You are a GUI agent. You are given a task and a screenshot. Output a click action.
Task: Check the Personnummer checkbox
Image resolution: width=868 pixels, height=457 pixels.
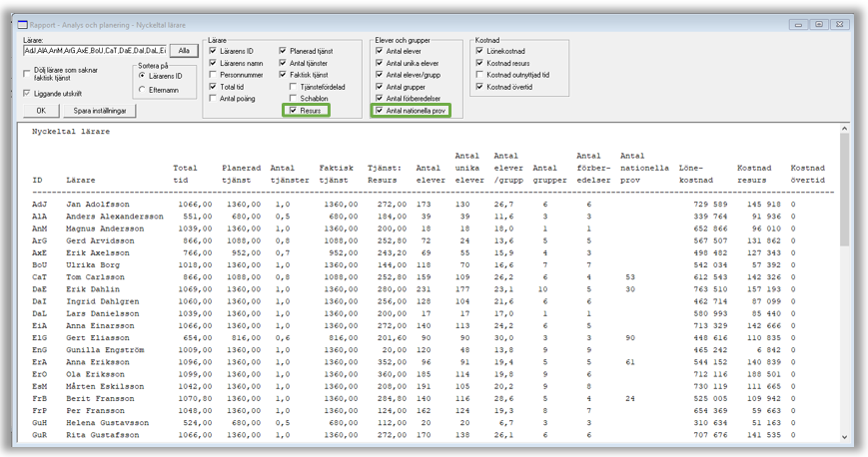click(213, 75)
